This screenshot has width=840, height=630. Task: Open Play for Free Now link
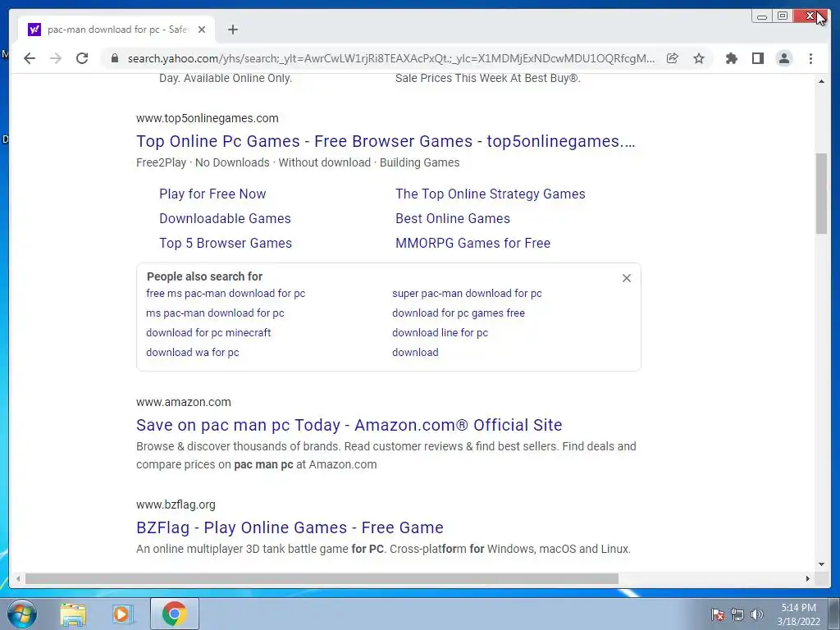click(x=212, y=194)
